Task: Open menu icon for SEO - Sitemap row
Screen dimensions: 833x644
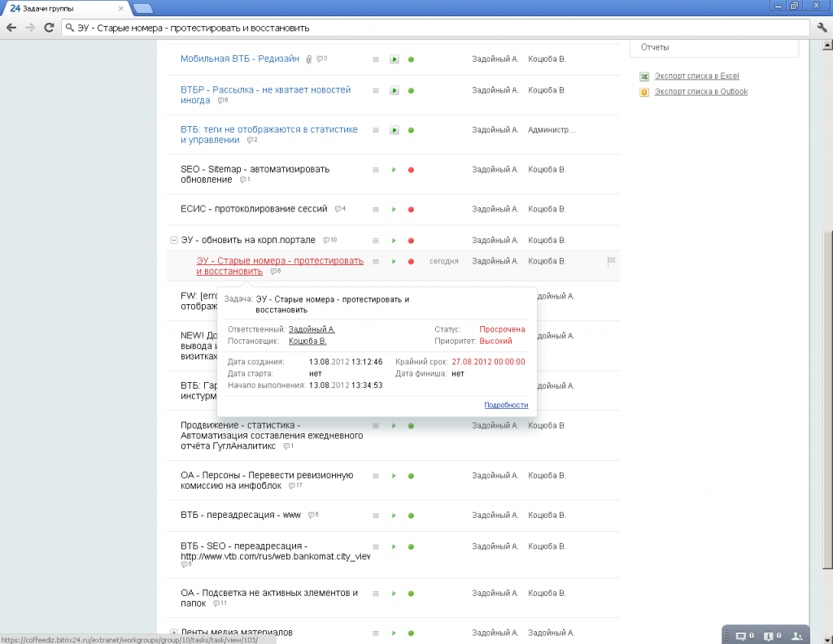Action: click(376, 170)
